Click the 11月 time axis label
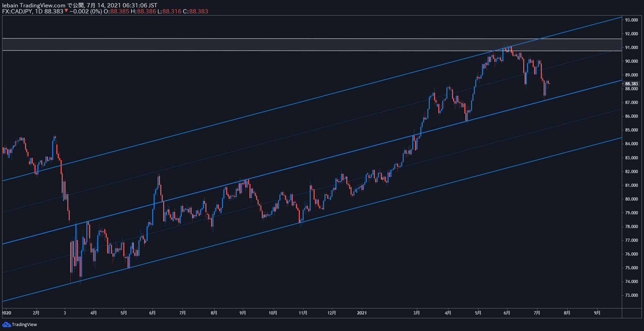 click(303, 313)
